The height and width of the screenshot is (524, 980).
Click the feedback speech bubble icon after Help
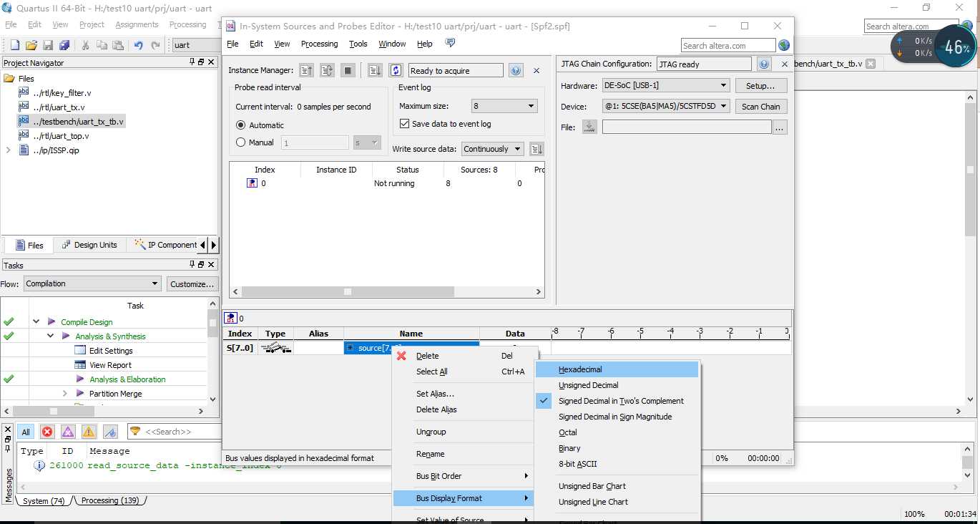[x=450, y=44]
